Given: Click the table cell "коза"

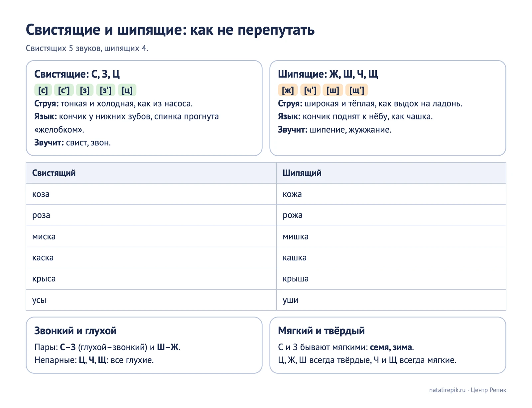Looking at the screenshot, I should pos(151,194).
